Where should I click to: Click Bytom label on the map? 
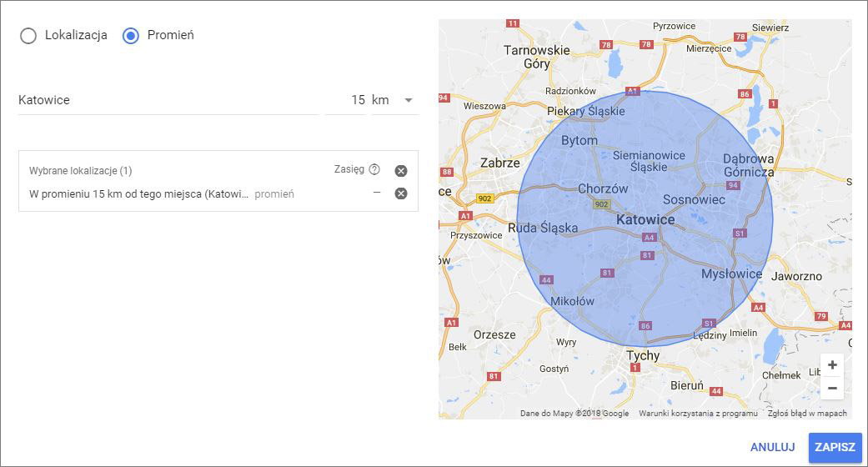point(580,141)
